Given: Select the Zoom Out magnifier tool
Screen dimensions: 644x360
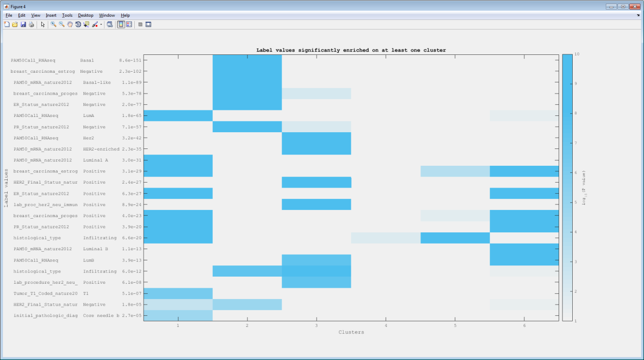Looking at the screenshot, I should tap(62, 24).
